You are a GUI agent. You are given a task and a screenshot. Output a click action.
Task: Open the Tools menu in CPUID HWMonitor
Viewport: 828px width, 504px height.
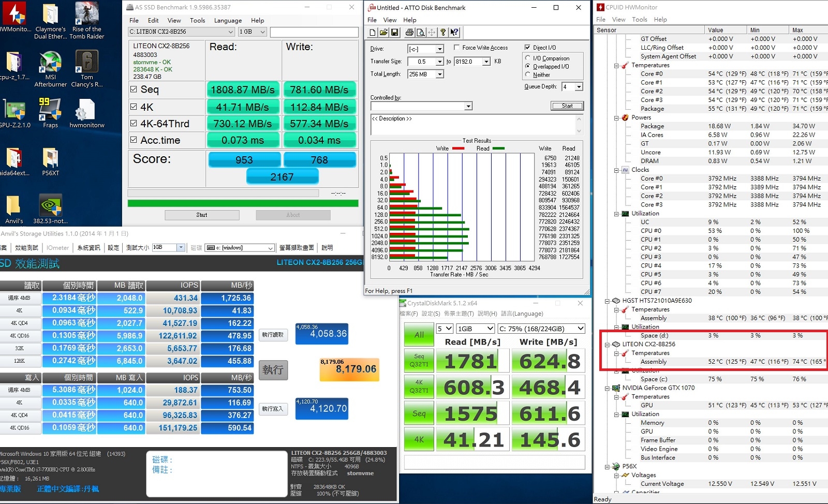[x=640, y=20]
